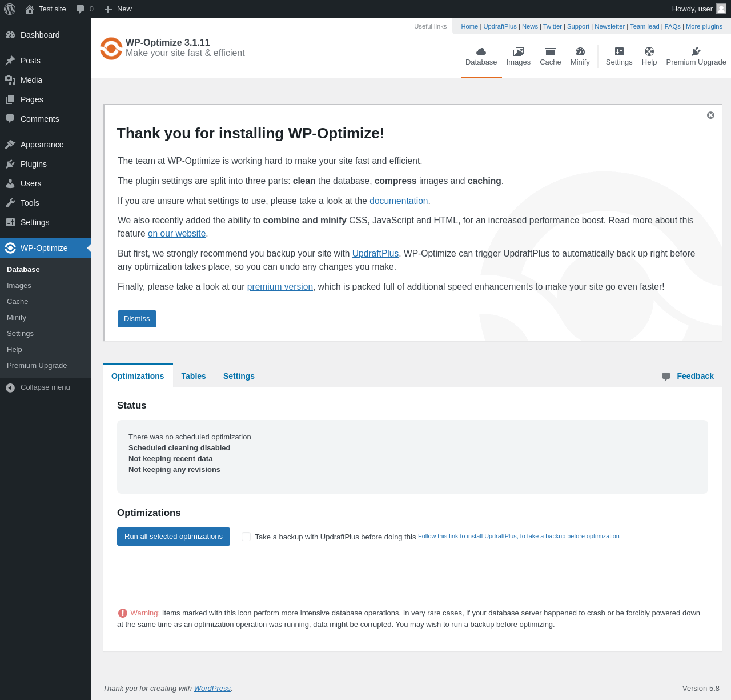
Task: Click 'Howdy, user' account text
Action: (692, 9)
